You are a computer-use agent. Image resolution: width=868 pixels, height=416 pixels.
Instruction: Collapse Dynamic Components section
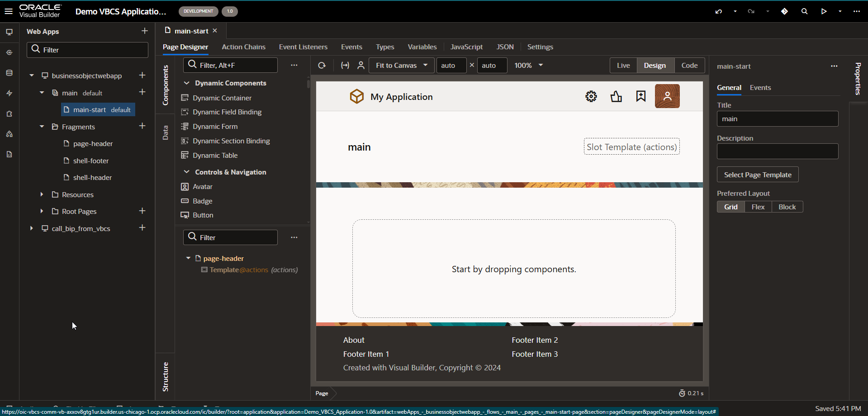(x=186, y=83)
